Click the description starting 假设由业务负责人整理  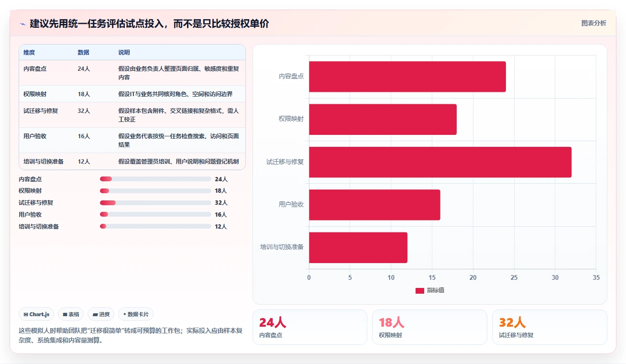pyautogui.click(x=178, y=73)
